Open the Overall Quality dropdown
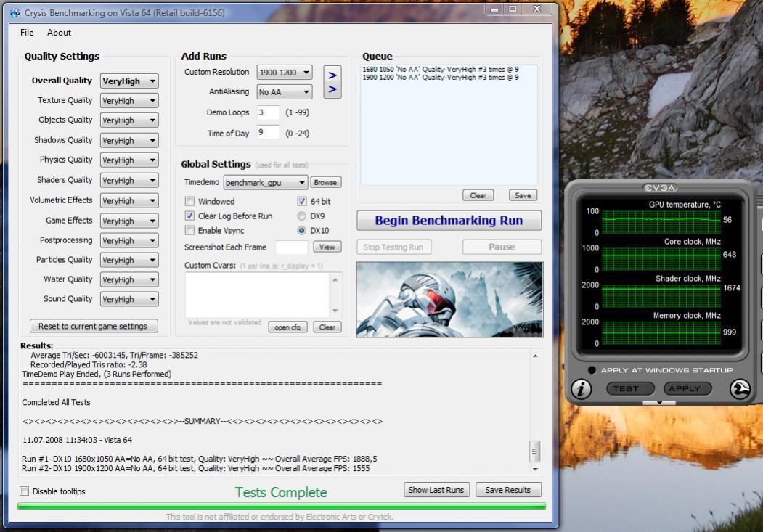 point(129,81)
